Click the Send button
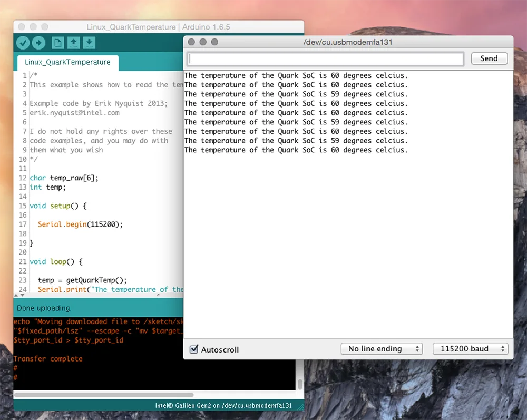 coord(489,58)
